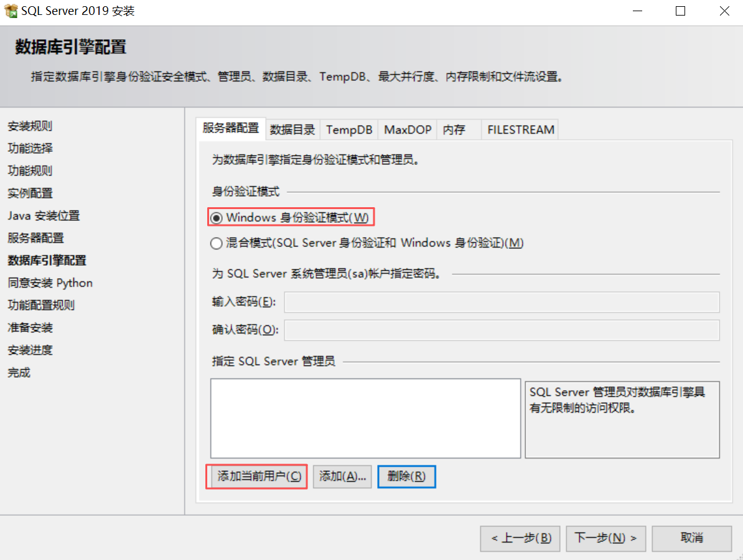
Task: Click the 指定 SQL Server 管理员 label
Action: [x=273, y=362]
